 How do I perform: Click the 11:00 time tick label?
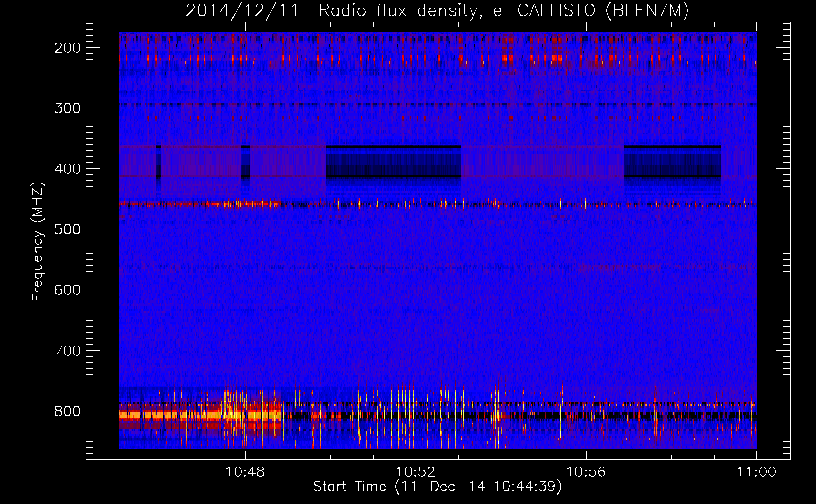756,472
